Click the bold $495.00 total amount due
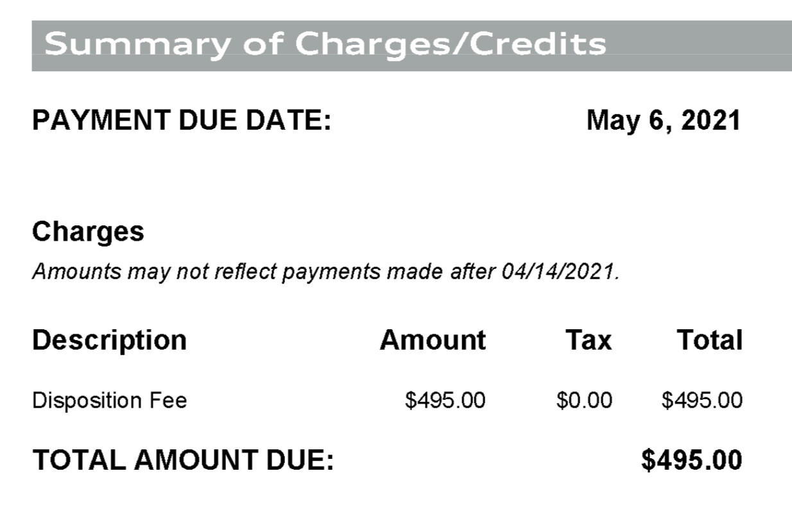Screen dimensions: 792x532 click(692, 461)
